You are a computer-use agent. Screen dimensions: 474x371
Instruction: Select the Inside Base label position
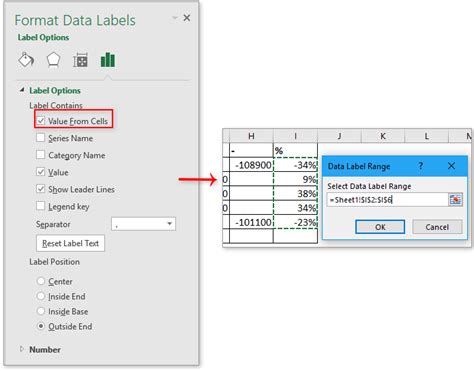tap(41, 311)
